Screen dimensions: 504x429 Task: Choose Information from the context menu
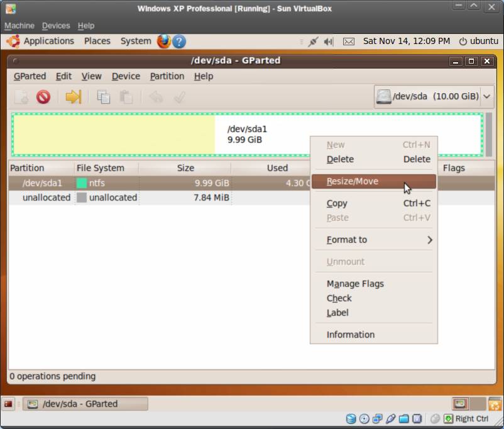click(x=374, y=335)
